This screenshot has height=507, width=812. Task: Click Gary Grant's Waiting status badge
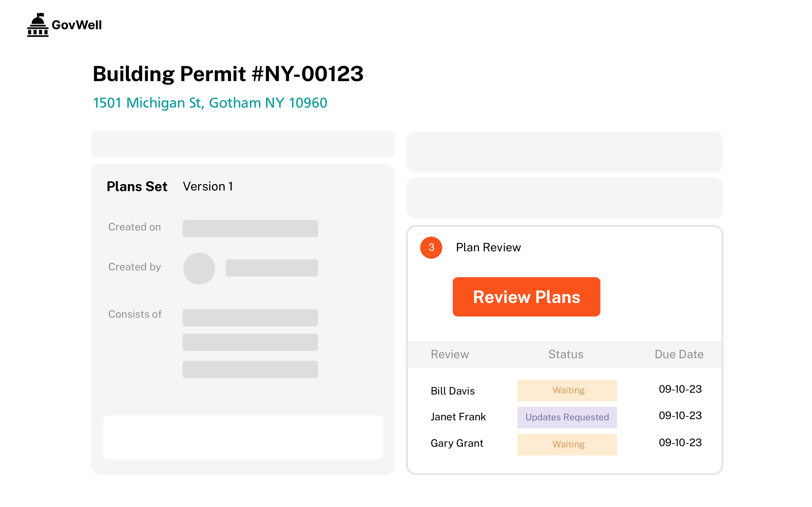coord(567,444)
